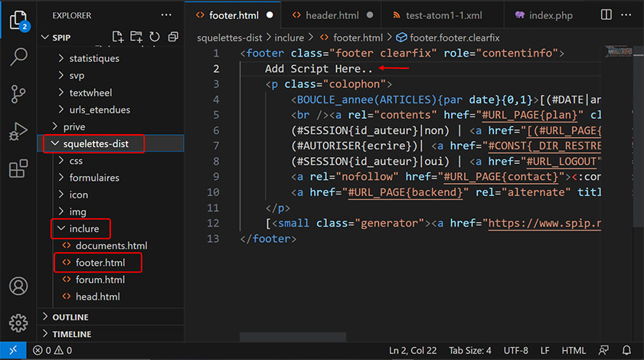Click the unsaved dot on footer.html tab

[x=270, y=15]
